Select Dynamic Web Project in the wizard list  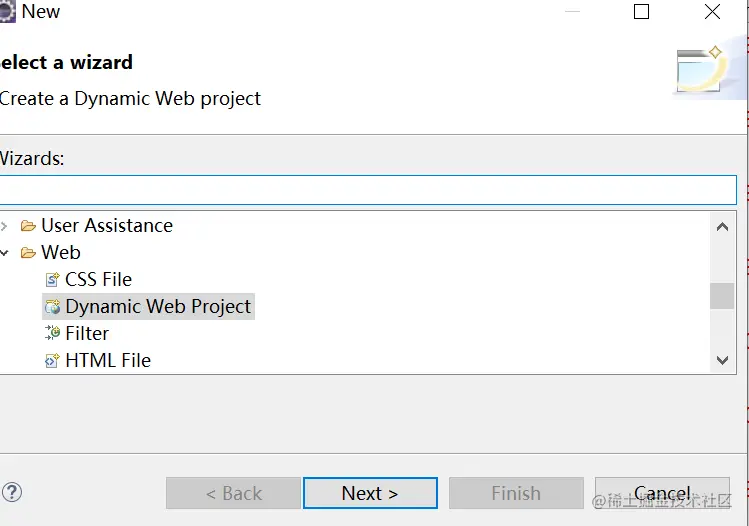tap(158, 307)
